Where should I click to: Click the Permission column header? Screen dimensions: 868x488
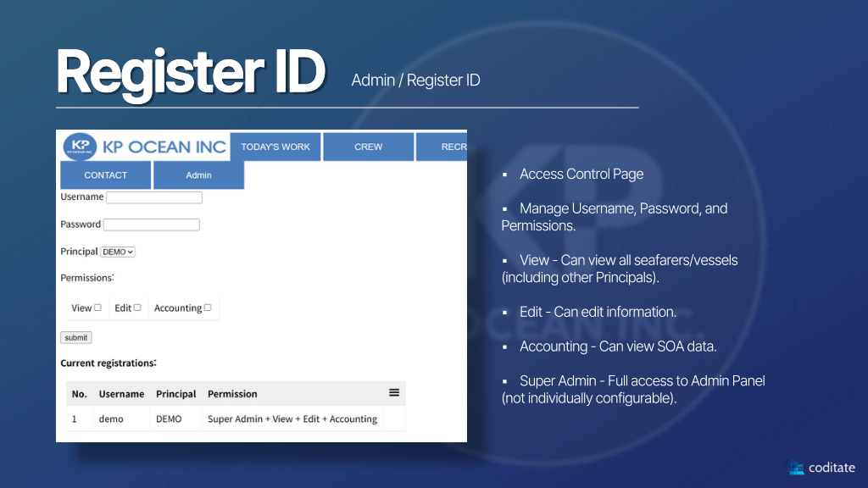232,394
